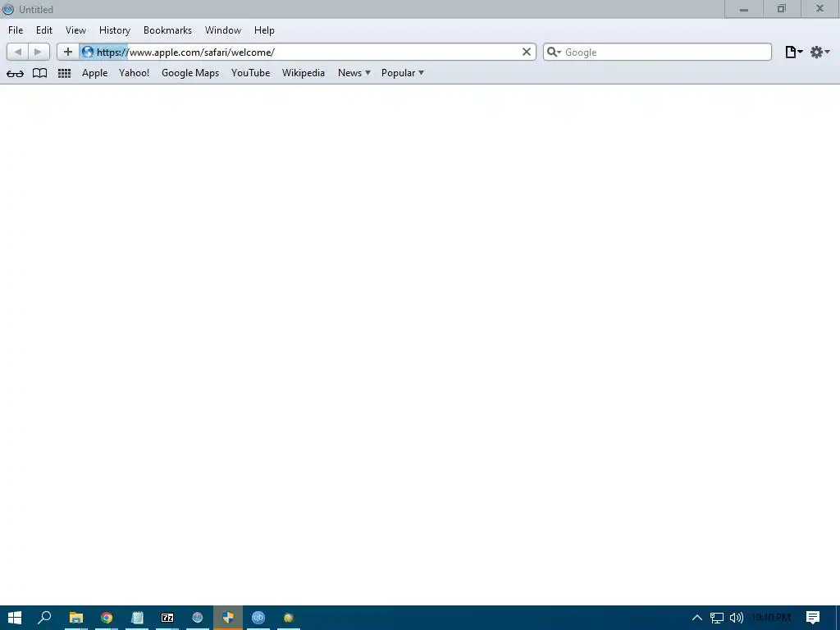The image size is (840, 630).
Task: Open the YouTube bookmark
Action: coord(251,73)
